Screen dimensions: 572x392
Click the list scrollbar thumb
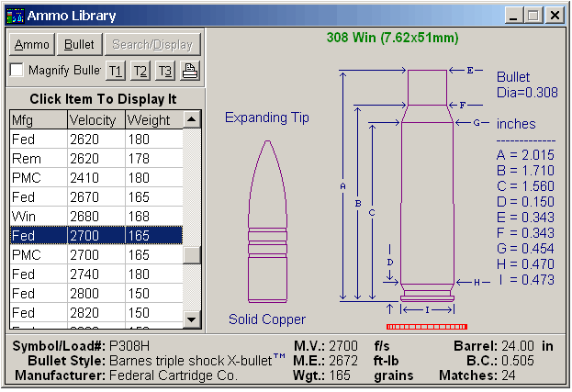[192, 255]
